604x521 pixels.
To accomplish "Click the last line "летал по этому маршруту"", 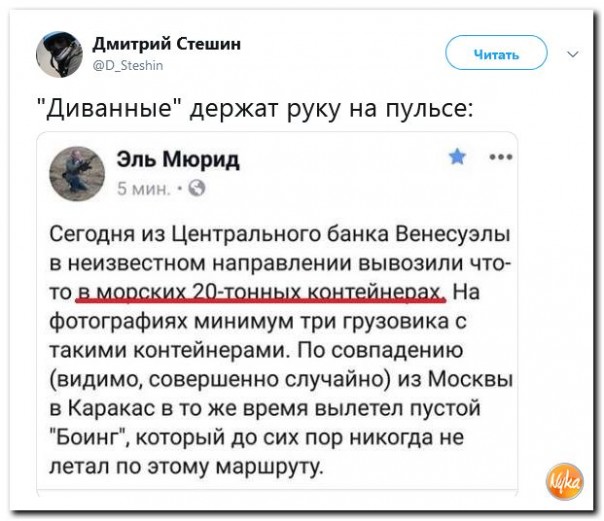I will [x=188, y=466].
